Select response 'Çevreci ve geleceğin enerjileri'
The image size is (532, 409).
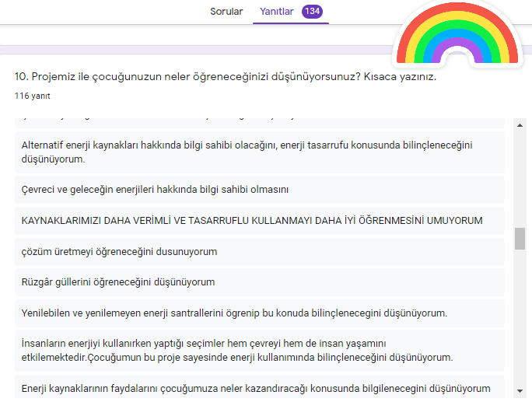pos(260,190)
